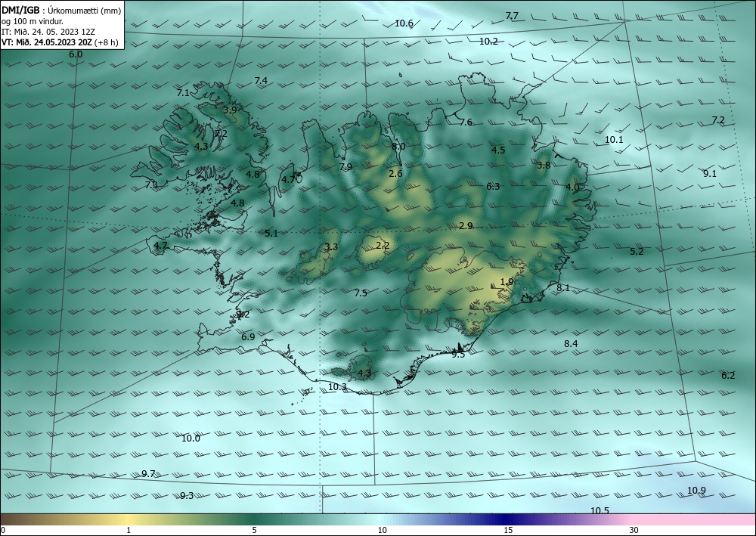Click the '10' label on the colour scale

pos(383,531)
